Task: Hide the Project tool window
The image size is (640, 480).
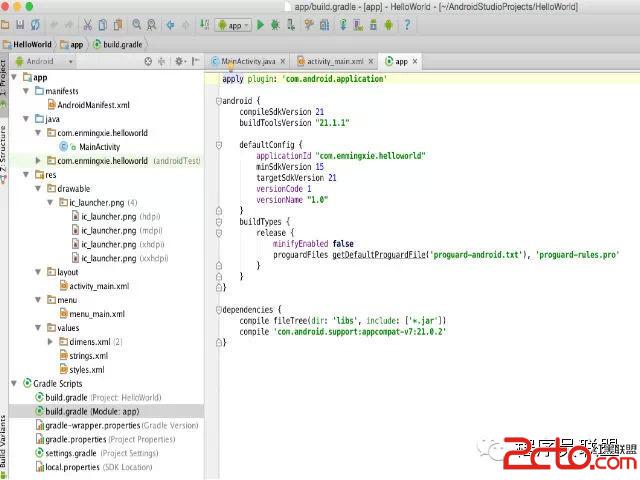Action: [196, 61]
